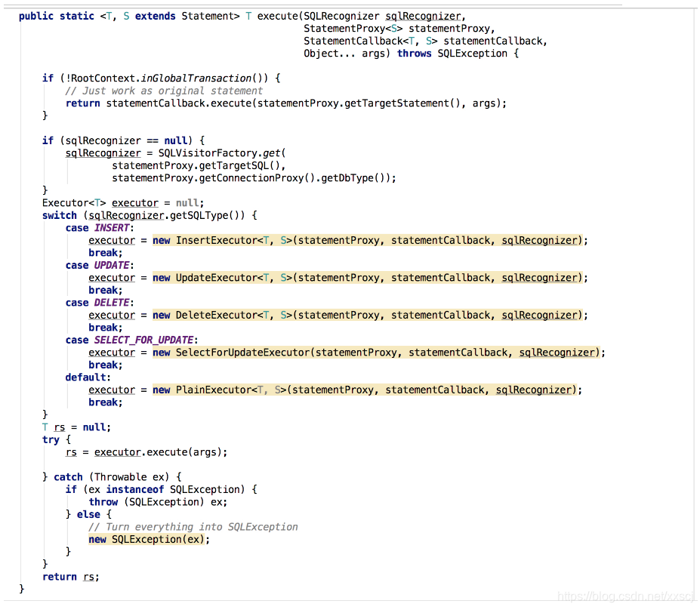
Task: Click the 'getConnectionProxy().getDbType()' call
Action: pos(294,178)
